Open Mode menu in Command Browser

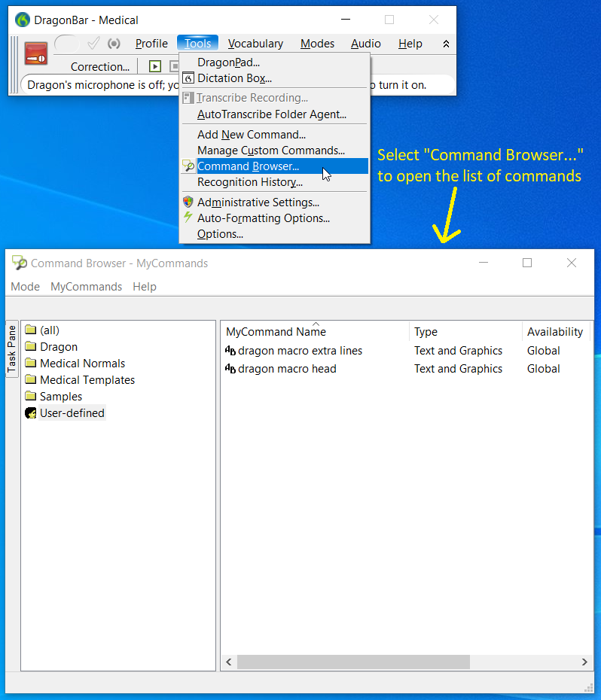tap(26, 287)
